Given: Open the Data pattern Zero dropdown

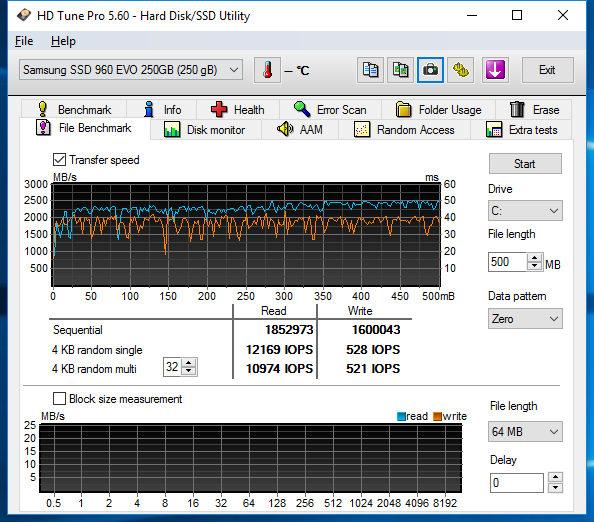Looking at the screenshot, I should [525, 319].
